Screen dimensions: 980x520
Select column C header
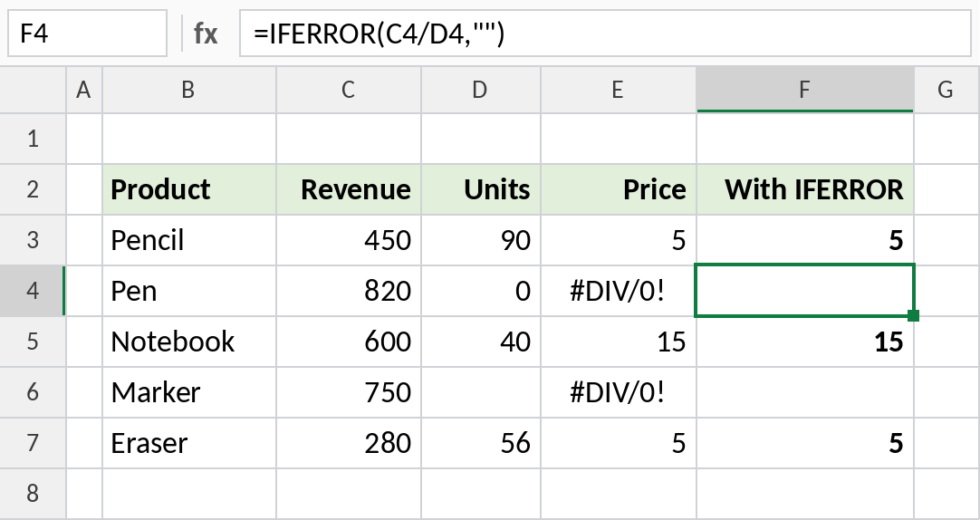click(348, 90)
